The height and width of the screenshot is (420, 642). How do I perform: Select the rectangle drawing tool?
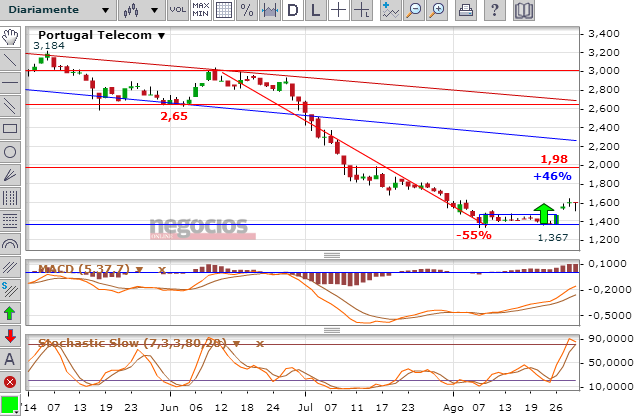point(10,129)
